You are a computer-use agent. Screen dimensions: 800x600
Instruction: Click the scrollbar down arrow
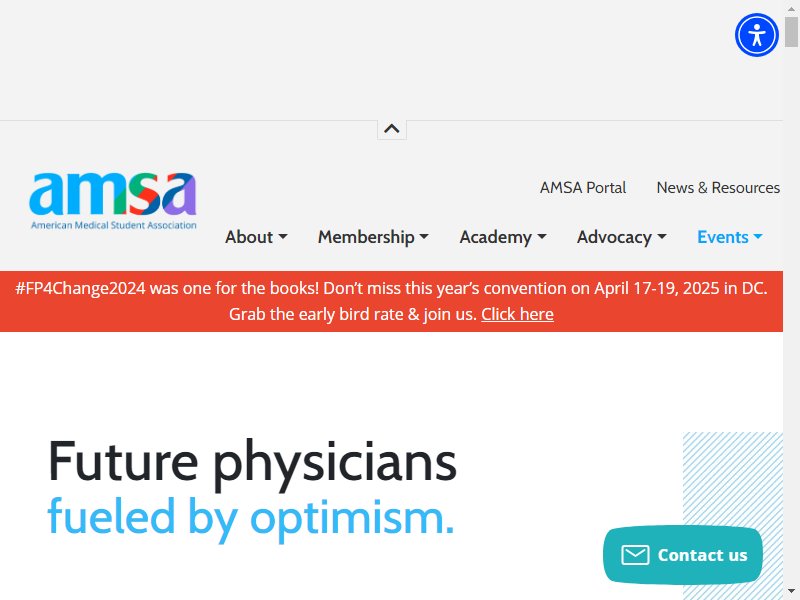791,592
